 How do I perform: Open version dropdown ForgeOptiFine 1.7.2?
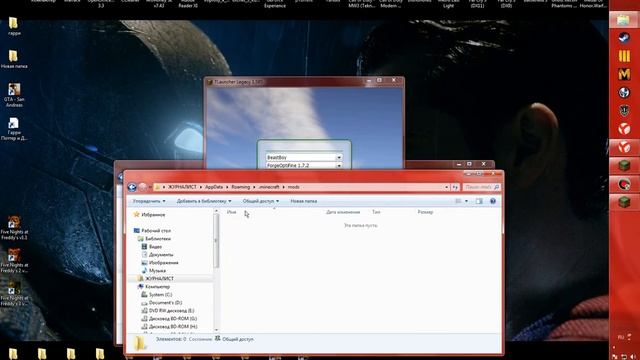(x=339, y=166)
